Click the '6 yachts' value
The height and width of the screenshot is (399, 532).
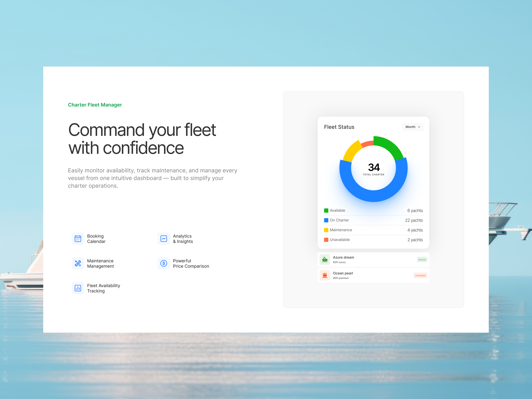(415, 211)
